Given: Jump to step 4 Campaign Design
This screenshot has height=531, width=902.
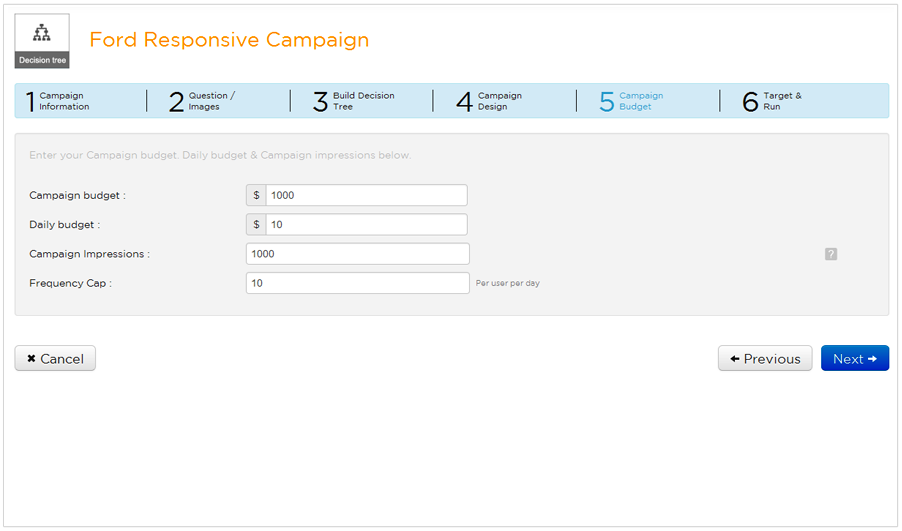Looking at the screenshot, I should [490, 101].
